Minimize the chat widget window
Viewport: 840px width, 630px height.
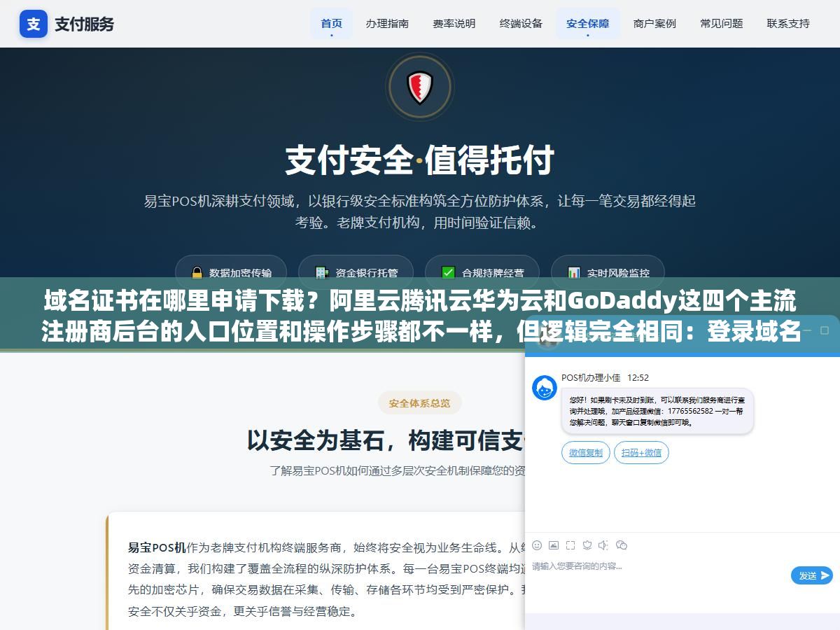[x=808, y=330]
